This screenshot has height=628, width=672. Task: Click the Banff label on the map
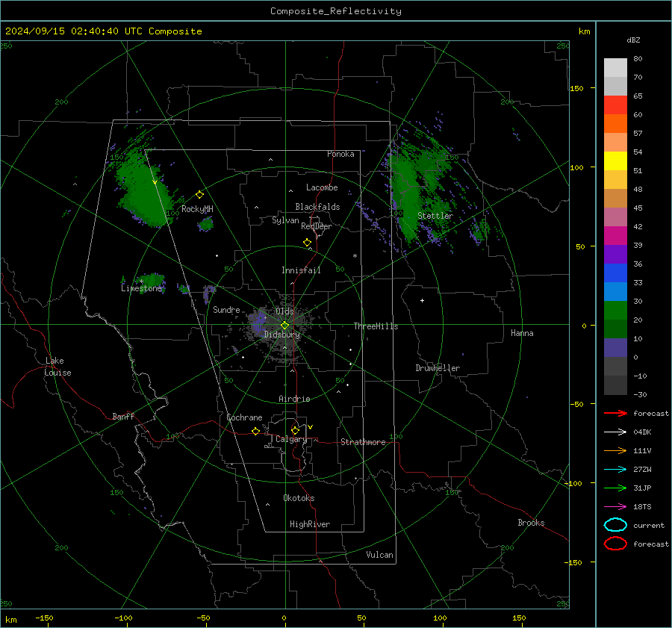tap(123, 416)
